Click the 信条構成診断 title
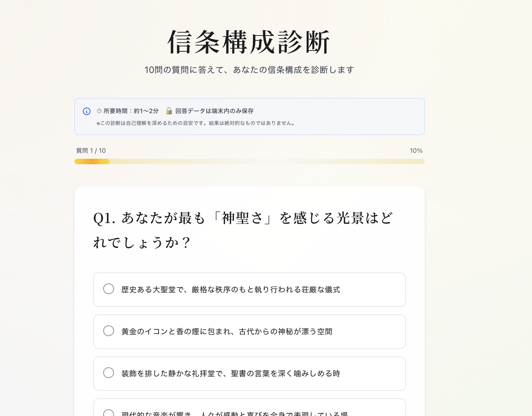 (x=249, y=42)
